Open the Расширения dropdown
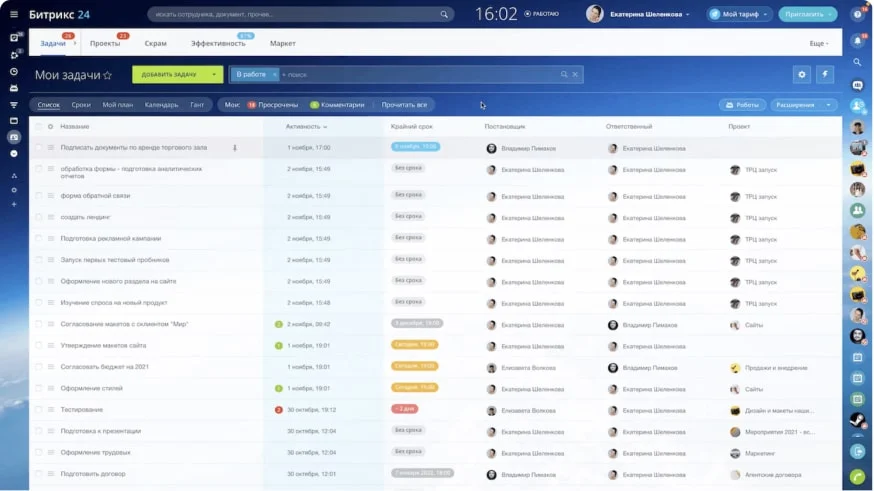 [x=803, y=105]
